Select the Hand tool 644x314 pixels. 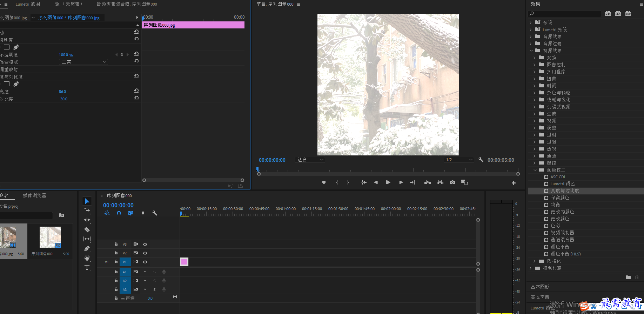tap(87, 258)
